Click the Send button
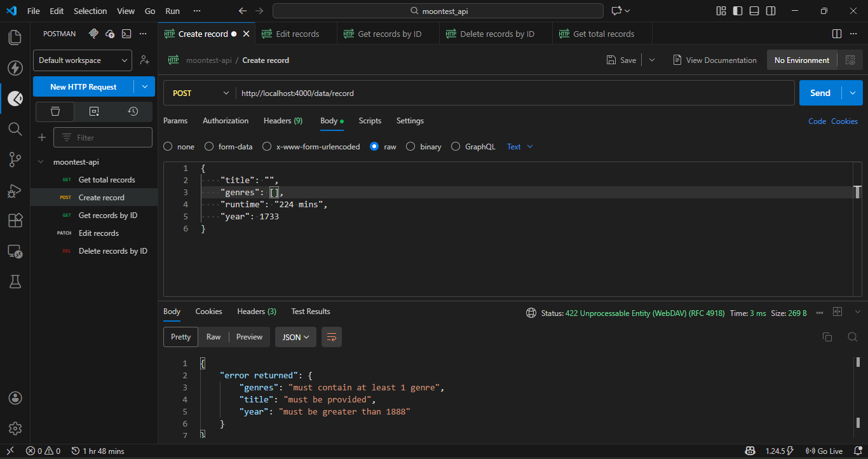Screen dimensions: 868x459 (820, 93)
